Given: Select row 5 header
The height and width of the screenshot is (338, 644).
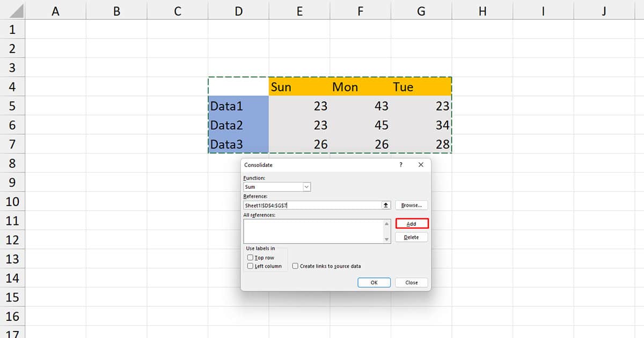Looking at the screenshot, I should (x=11, y=106).
